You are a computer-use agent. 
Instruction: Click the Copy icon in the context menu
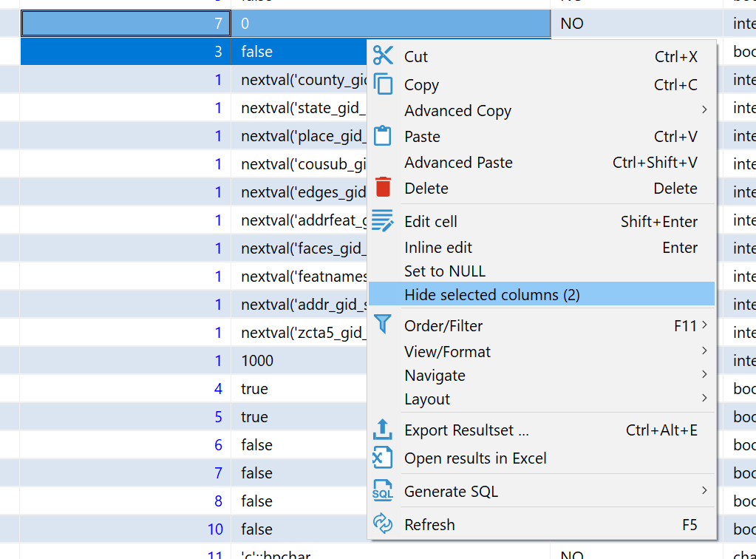(383, 84)
